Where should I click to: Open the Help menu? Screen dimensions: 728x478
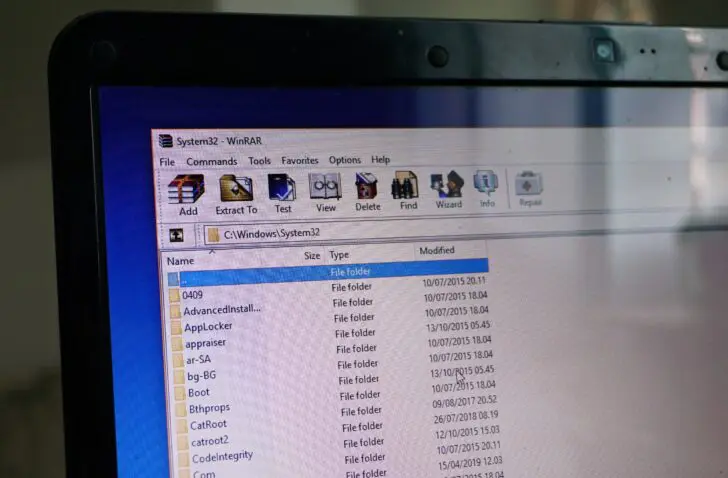click(x=380, y=159)
